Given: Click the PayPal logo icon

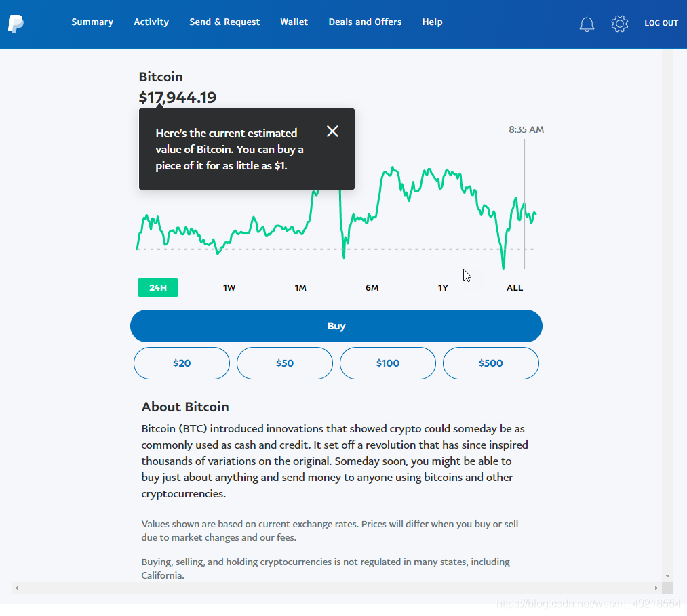Looking at the screenshot, I should tap(16, 23).
